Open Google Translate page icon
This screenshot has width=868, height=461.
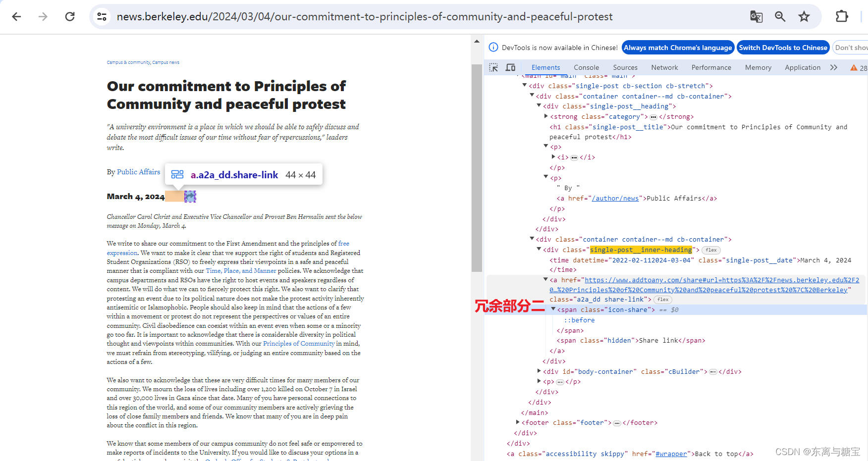[x=756, y=17]
